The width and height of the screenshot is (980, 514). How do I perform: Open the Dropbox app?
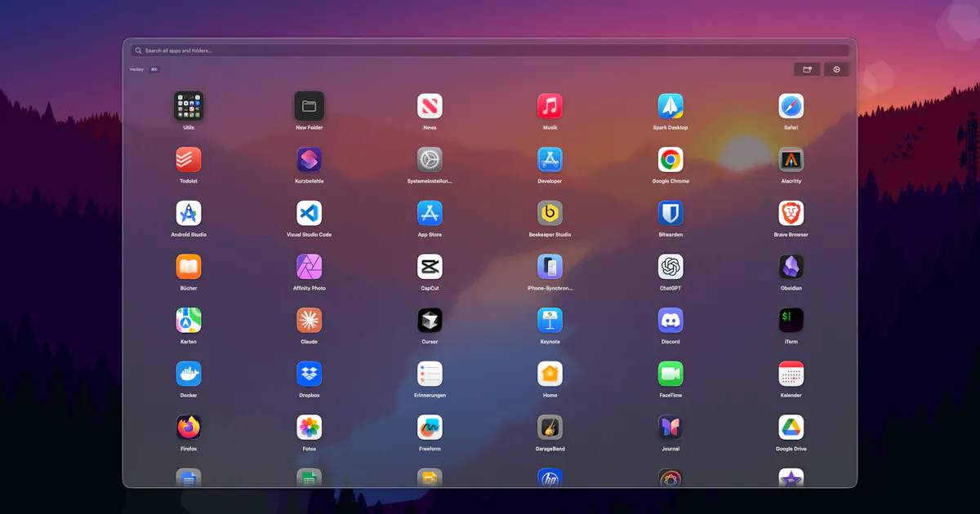(310, 374)
